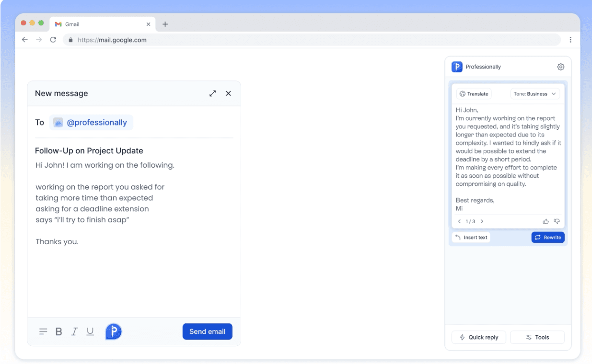Send the email

coord(208,331)
